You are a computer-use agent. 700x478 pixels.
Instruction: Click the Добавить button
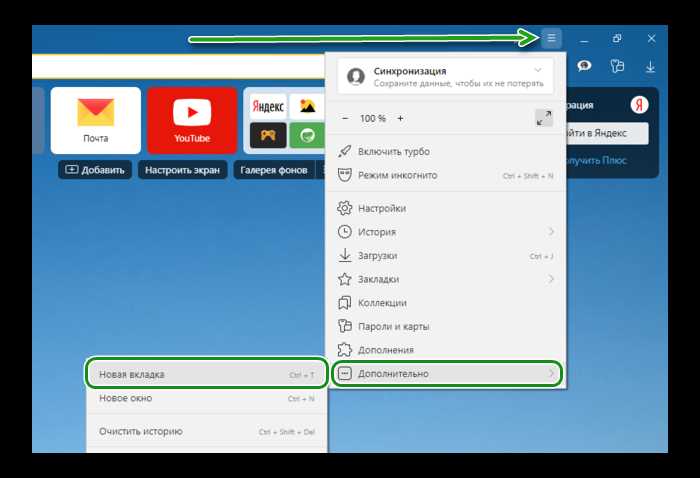coord(95,170)
